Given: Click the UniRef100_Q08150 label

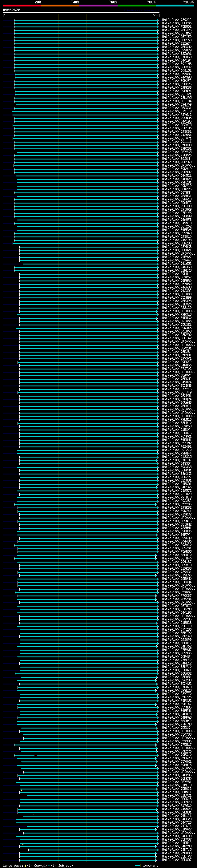Looking at the screenshot, I should pyautogui.click(x=177, y=40).
